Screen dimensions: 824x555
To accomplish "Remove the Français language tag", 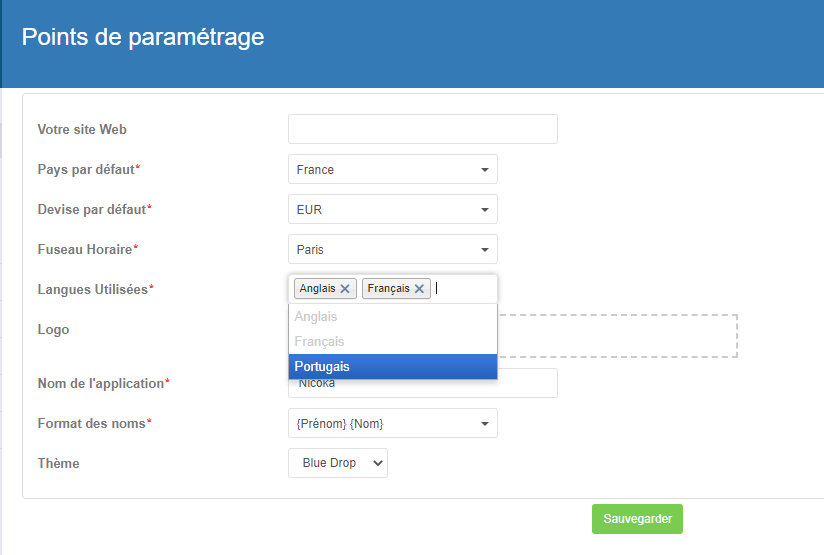I will tap(419, 289).
